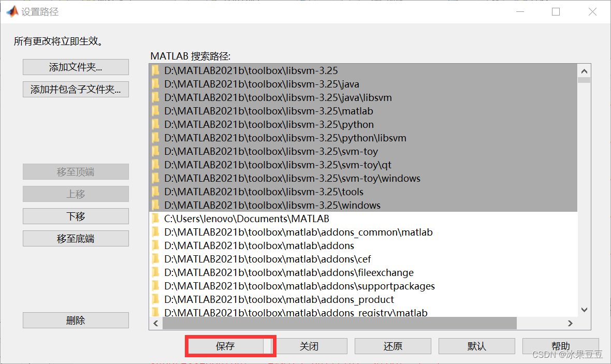
Task: Select the libsvm-3.25\windows path row
Action: point(363,205)
